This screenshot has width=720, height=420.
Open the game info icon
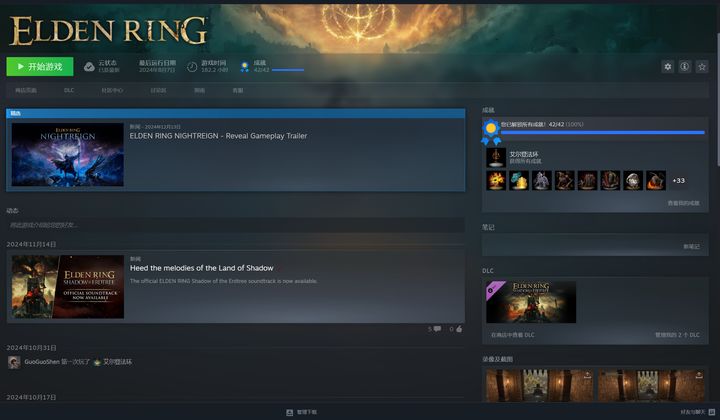pyautogui.click(x=685, y=67)
